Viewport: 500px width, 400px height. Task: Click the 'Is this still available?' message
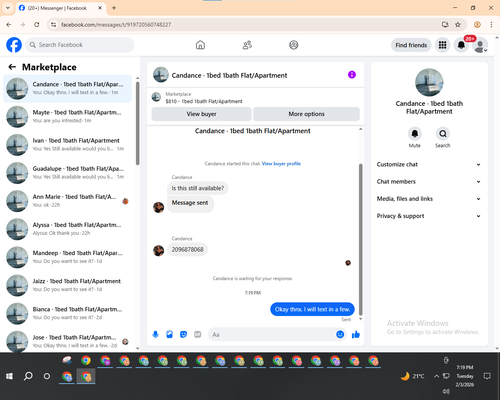coord(198,188)
